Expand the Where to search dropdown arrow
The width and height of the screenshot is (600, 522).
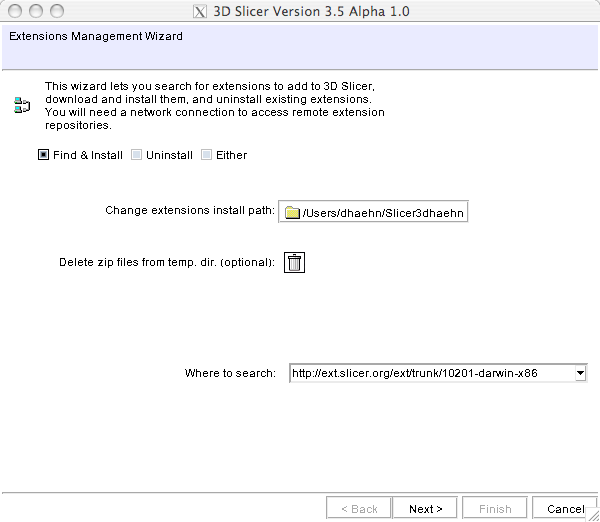(580, 373)
